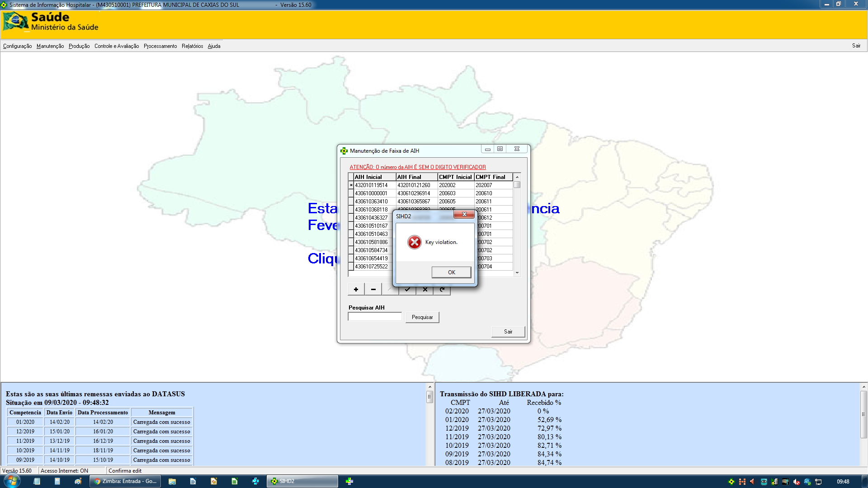The image size is (868, 488).
Task: Close the SIHD2 error dialog
Action: coord(464,215)
